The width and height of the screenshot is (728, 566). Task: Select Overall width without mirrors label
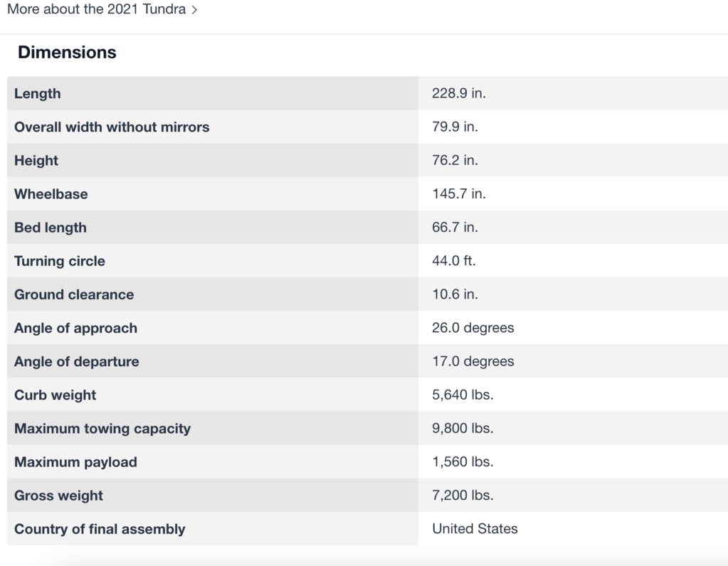click(112, 127)
